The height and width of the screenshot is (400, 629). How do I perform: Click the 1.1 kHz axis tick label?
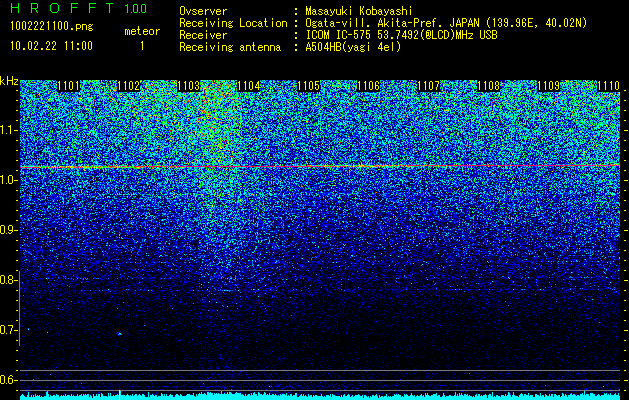tap(9, 130)
